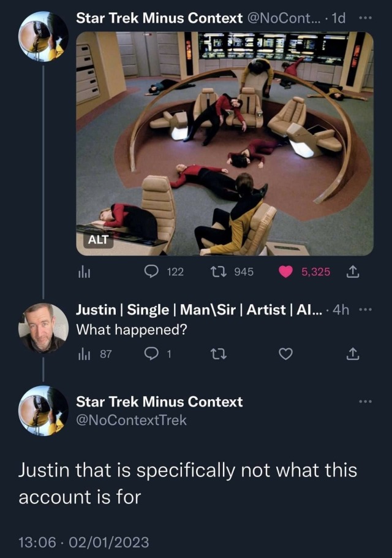Show ALT text for the image
Viewport: 392px width, 558px height.
(98, 240)
